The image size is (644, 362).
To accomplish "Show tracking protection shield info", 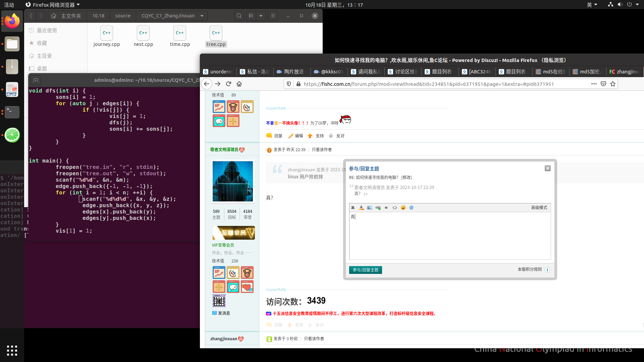I will 289,84.
